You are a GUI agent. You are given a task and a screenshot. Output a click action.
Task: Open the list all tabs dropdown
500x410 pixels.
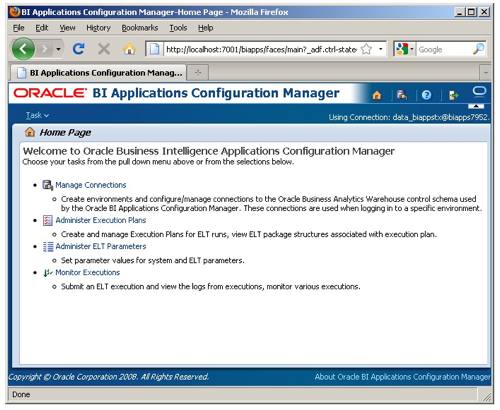pyautogui.click(x=485, y=73)
